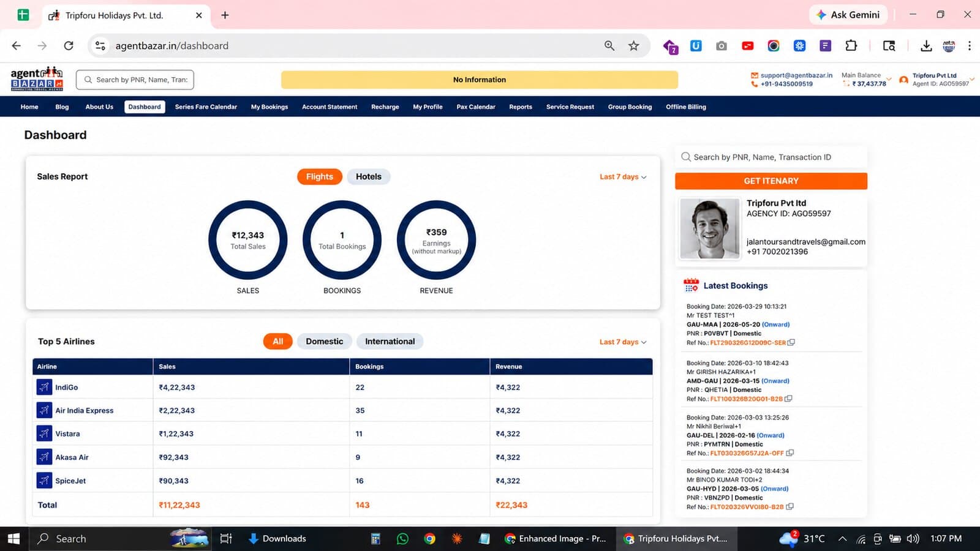The height and width of the screenshot is (551, 980).
Task: Click the support email envelope icon
Action: (x=755, y=75)
